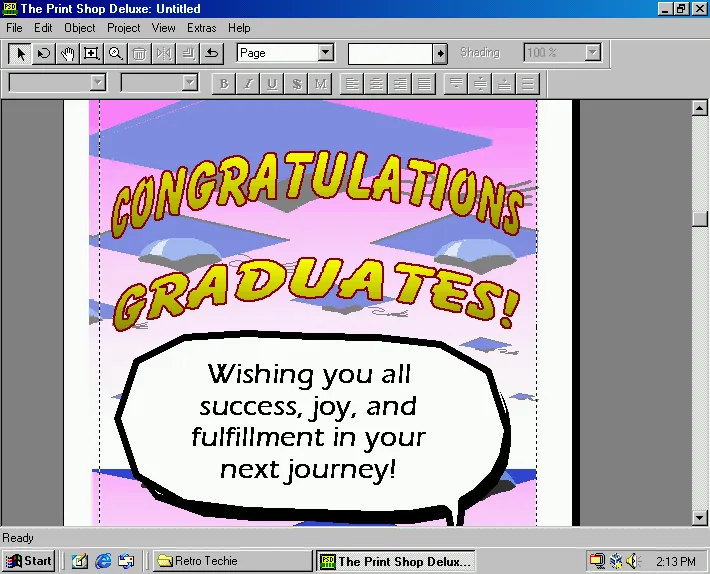Click the vertical scrollbar up arrow
This screenshot has width=710, height=574.
coord(700,108)
